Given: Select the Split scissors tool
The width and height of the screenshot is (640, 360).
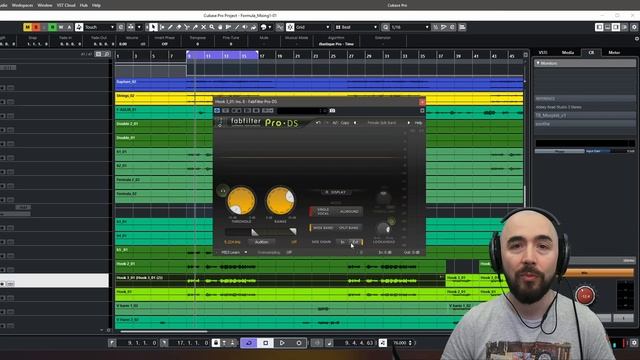Looking at the screenshot, I should [187, 27].
